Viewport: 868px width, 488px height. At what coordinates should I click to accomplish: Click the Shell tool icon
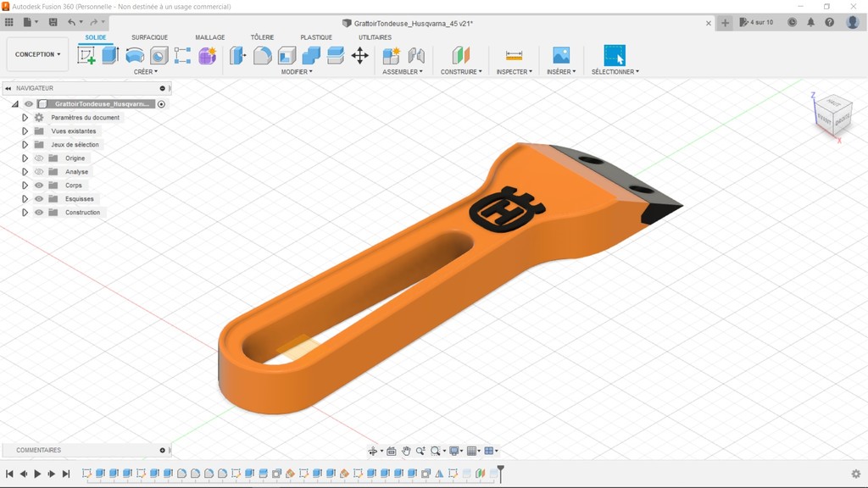(x=287, y=56)
